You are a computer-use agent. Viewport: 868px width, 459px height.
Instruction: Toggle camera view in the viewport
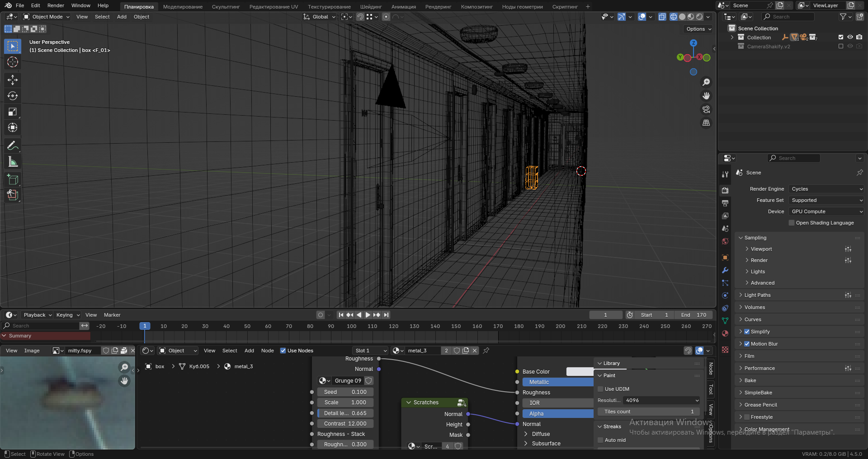click(x=706, y=109)
